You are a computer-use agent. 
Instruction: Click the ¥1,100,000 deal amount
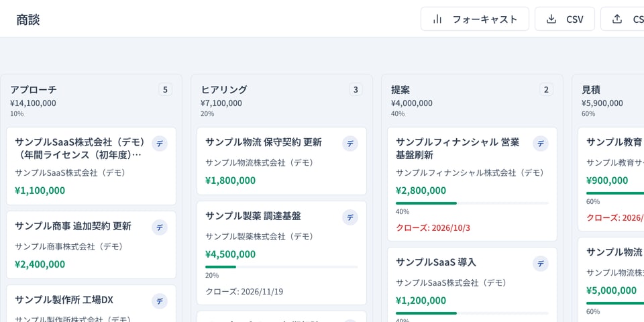click(x=40, y=191)
